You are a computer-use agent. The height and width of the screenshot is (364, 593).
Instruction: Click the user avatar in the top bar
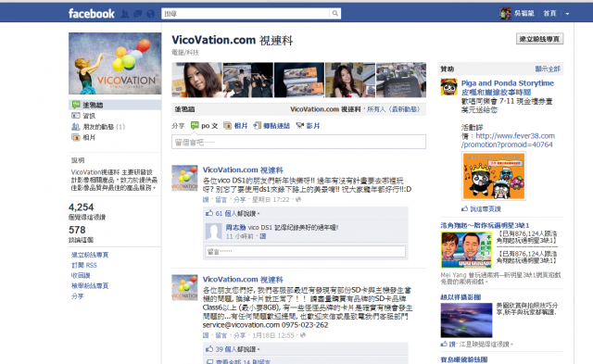click(x=505, y=14)
